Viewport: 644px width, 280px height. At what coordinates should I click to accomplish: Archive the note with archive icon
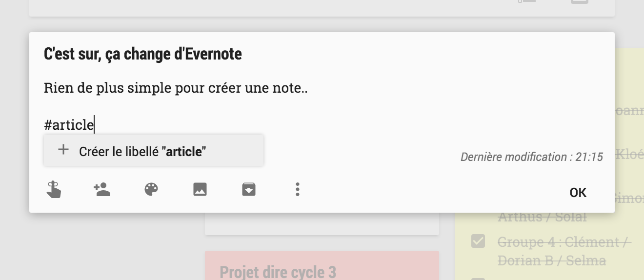click(249, 189)
